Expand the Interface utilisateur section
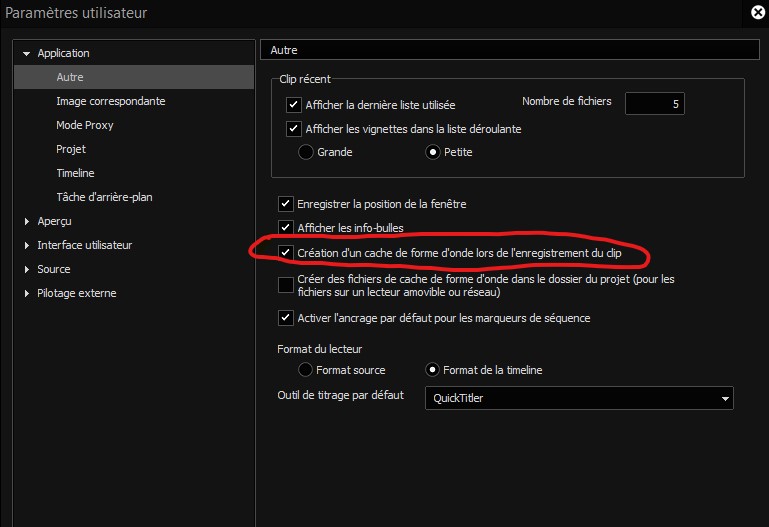The height and width of the screenshot is (527, 769). click(x=26, y=245)
